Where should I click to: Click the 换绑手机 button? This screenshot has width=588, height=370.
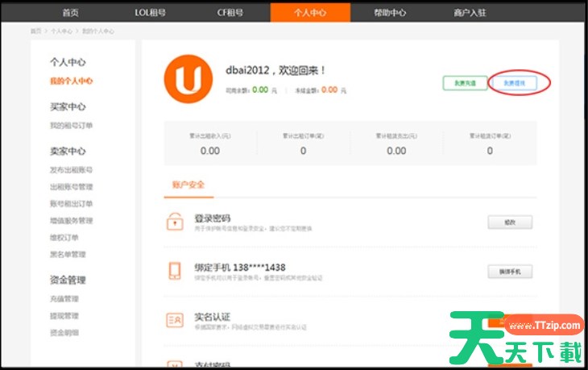tap(509, 272)
